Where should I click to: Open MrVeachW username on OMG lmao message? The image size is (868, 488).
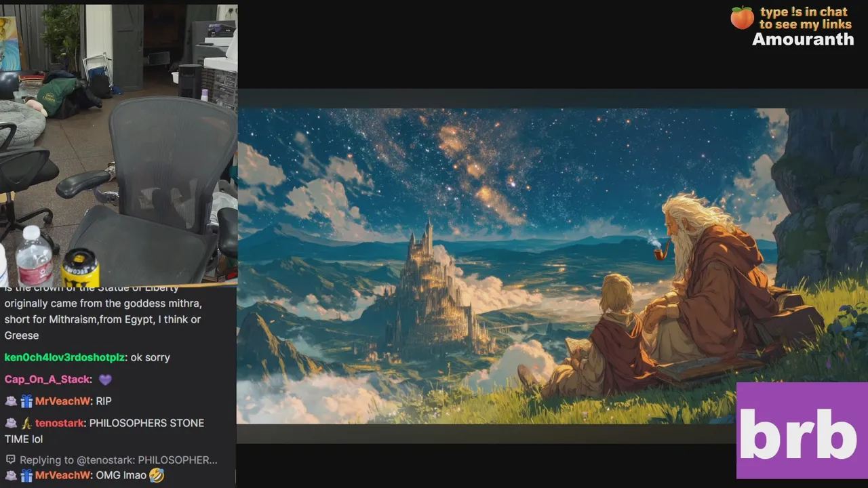point(63,476)
